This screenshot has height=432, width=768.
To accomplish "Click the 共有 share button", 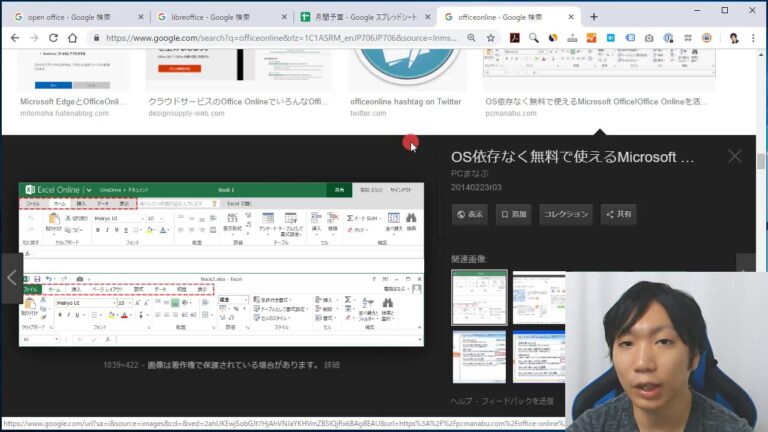I will click(619, 214).
